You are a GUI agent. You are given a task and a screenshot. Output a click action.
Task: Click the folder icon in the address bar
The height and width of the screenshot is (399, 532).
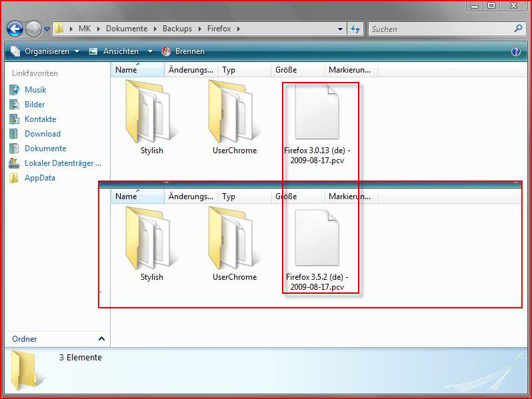pyautogui.click(x=59, y=29)
